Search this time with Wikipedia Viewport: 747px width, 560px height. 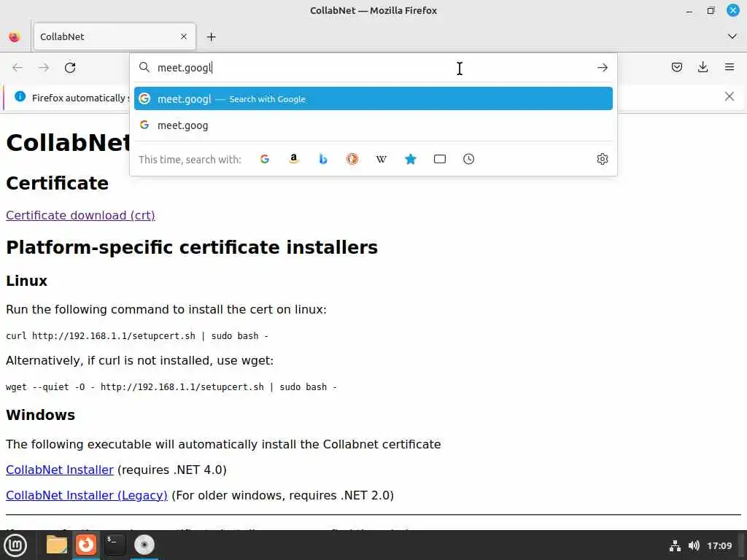click(x=381, y=159)
